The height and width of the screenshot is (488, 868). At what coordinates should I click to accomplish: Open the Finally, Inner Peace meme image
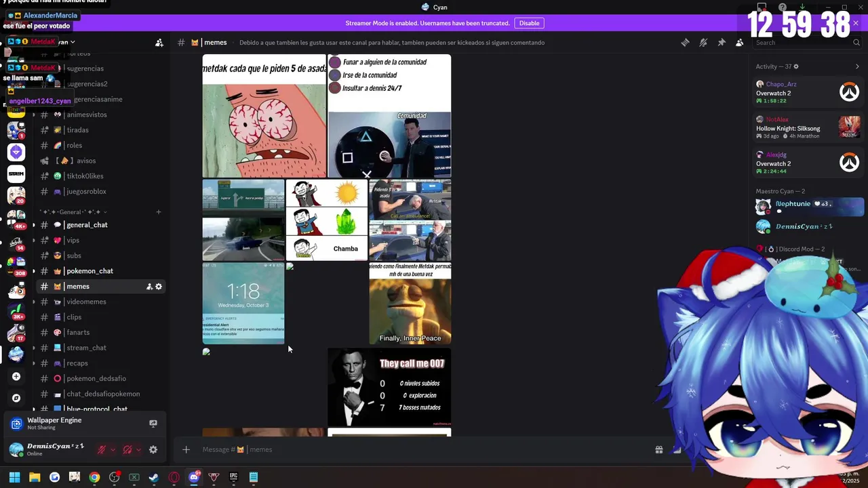[x=410, y=304]
